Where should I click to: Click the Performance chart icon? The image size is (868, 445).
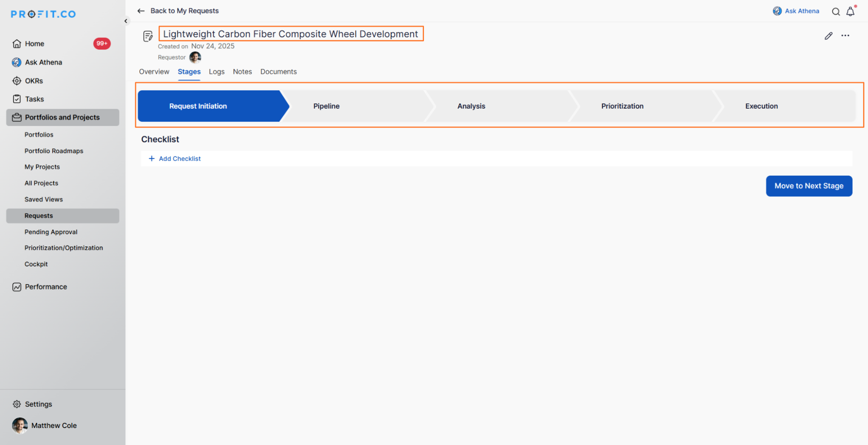pos(17,287)
